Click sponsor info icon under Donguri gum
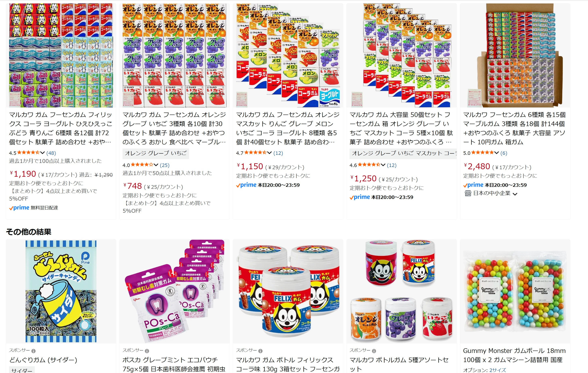Screen dimensions: 588x373 33,351
